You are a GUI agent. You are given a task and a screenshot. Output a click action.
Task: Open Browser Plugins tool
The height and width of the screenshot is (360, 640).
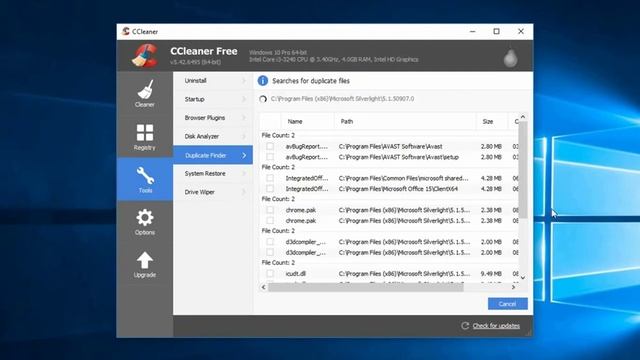pos(213,118)
